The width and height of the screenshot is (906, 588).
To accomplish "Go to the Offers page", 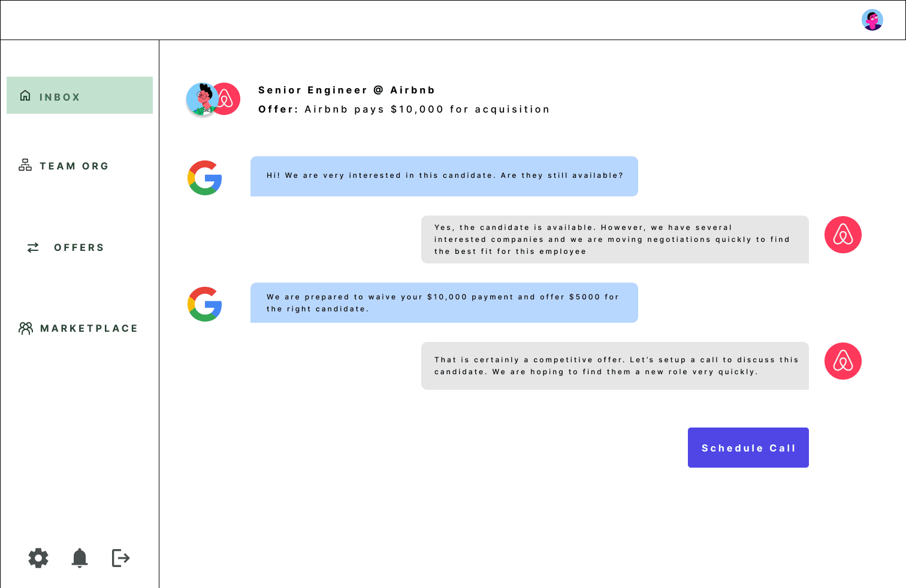I will [66, 247].
